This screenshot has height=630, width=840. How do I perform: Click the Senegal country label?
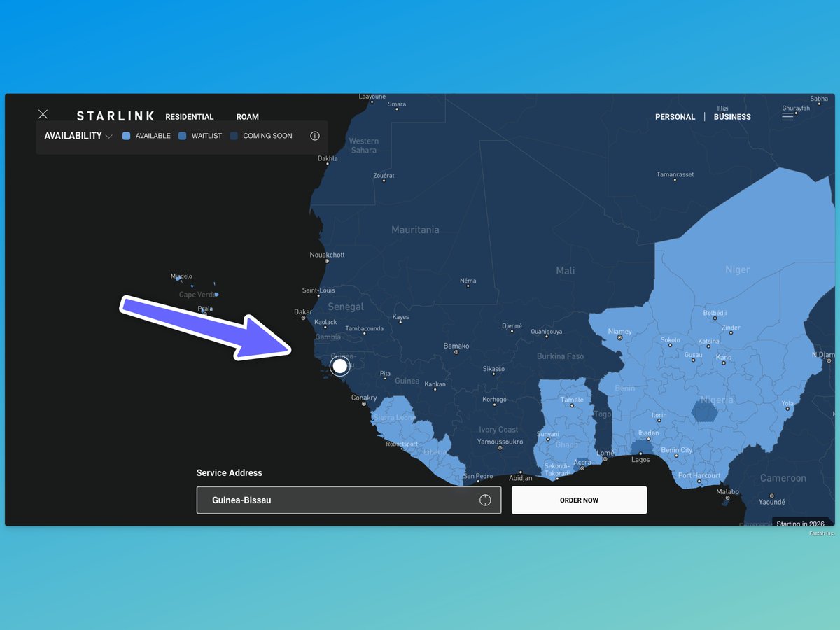(x=346, y=307)
